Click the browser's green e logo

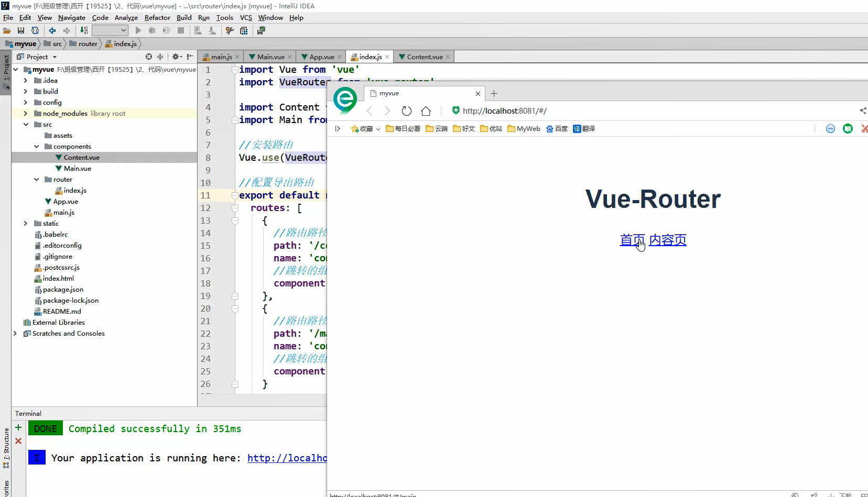coord(345,100)
